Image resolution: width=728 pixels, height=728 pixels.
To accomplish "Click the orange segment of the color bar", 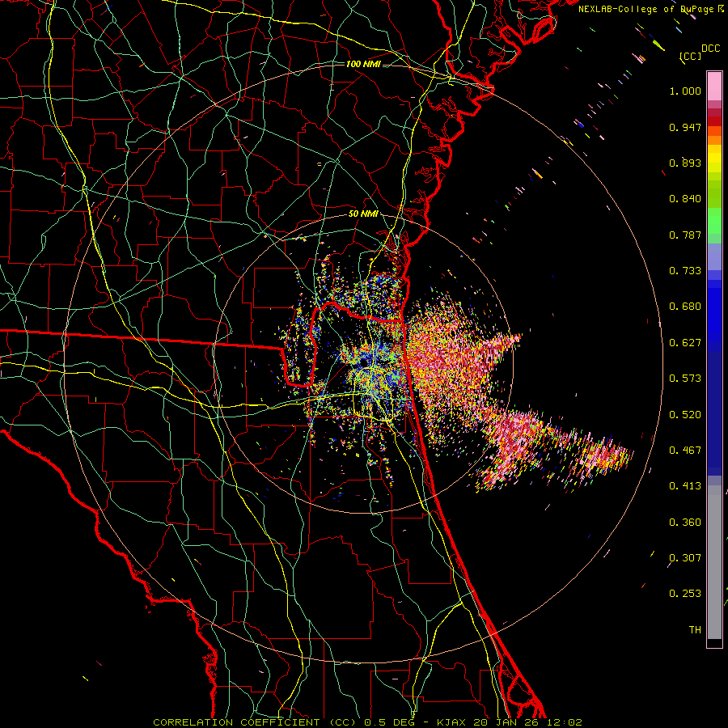I will (714, 136).
